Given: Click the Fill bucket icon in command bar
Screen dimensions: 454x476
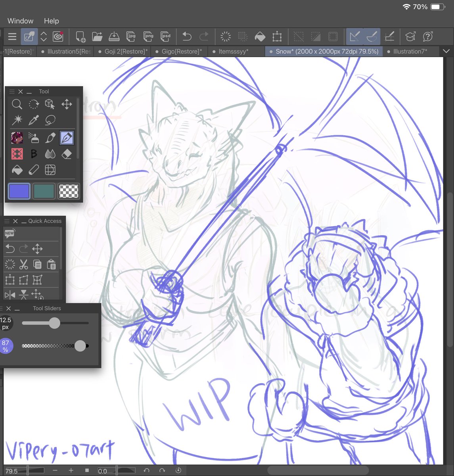Looking at the screenshot, I should point(260,37).
